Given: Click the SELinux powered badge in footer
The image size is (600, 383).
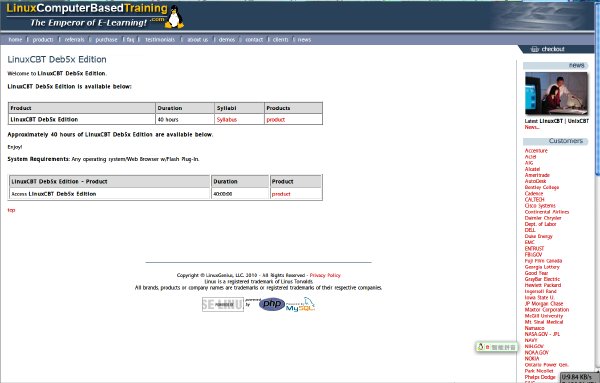Looking at the screenshot, I should click(223, 305).
